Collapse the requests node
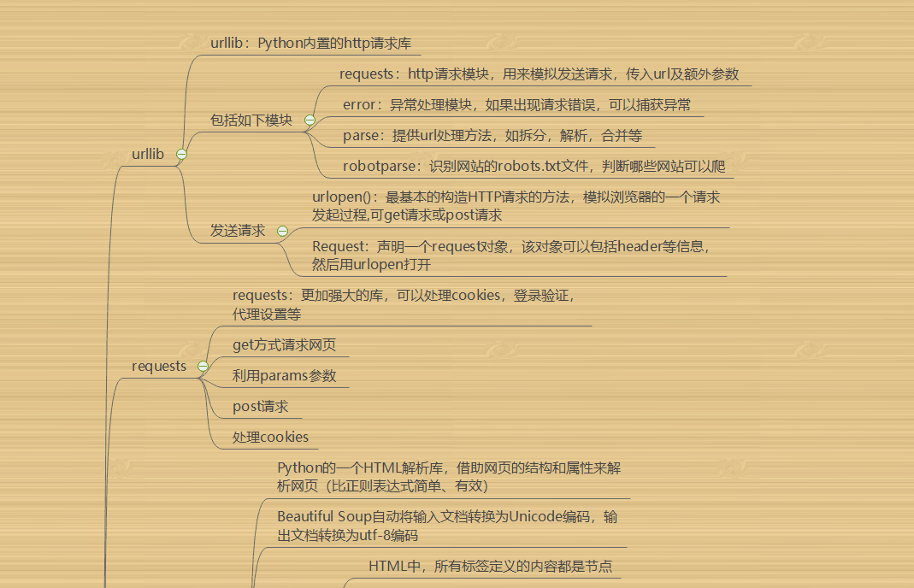Viewport: 914px width, 588px height. pyautogui.click(x=203, y=366)
